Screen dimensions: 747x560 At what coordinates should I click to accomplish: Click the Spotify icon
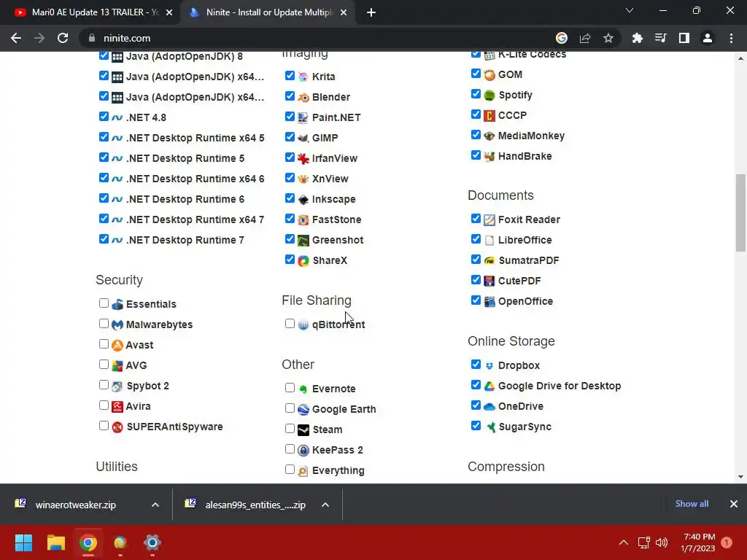coord(489,96)
